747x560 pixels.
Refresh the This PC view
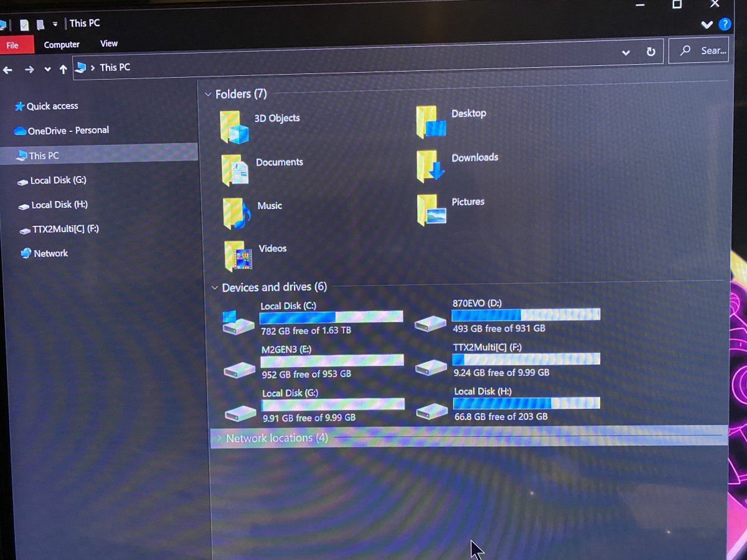tap(651, 52)
